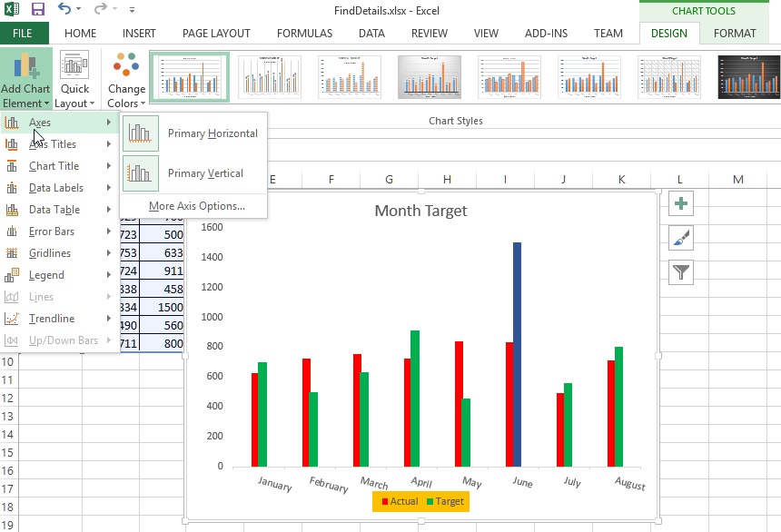Click the Axes icon in menu

tap(12, 122)
